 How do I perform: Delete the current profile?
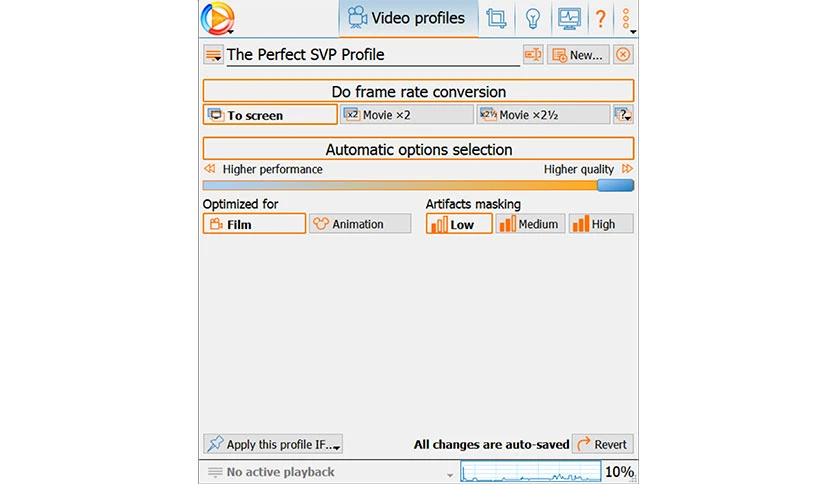pos(623,54)
